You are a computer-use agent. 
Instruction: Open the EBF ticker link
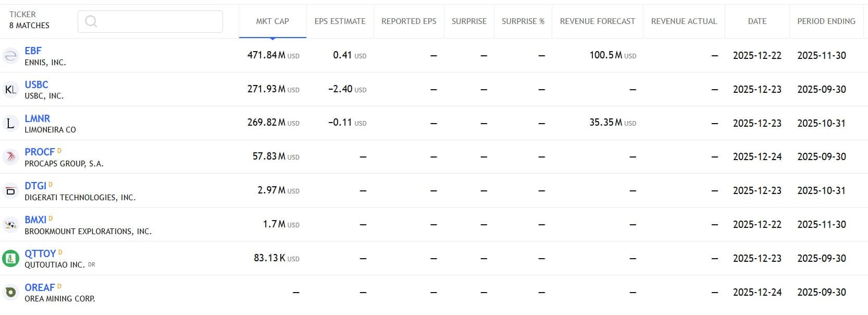[33, 51]
